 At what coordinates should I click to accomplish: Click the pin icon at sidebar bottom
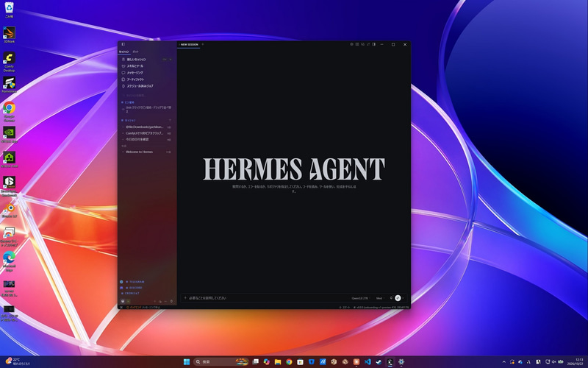pos(172,301)
